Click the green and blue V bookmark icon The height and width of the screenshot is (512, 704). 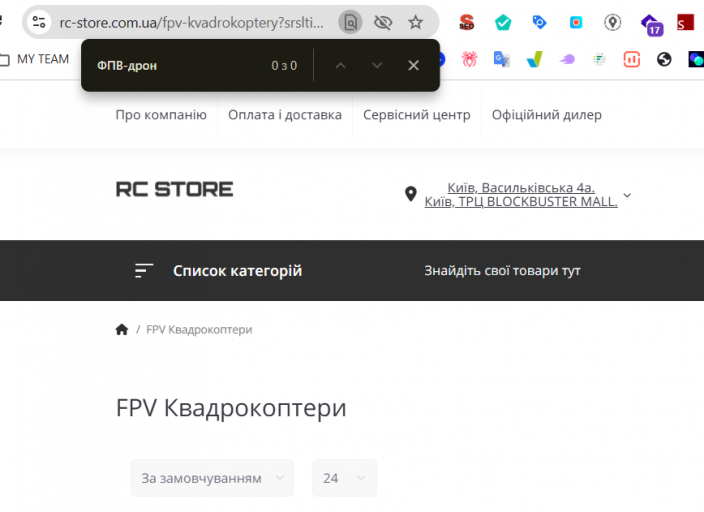click(x=534, y=59)
